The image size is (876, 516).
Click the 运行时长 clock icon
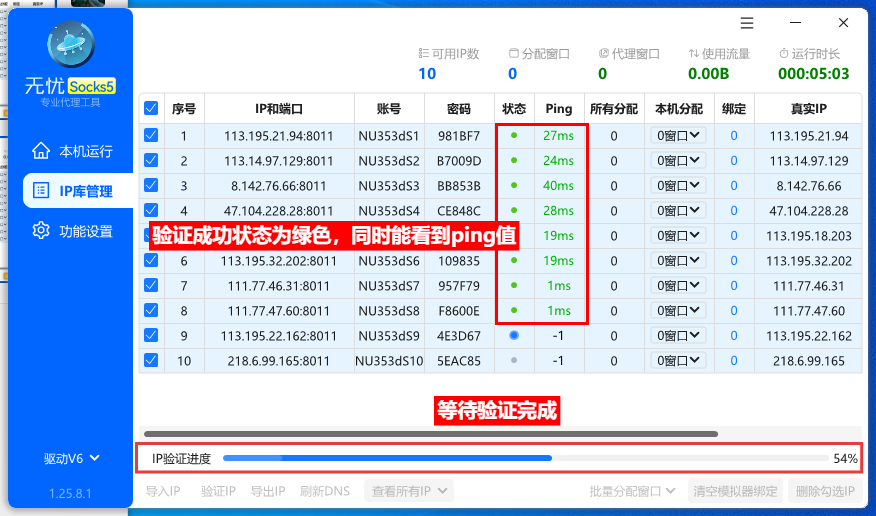784,54
